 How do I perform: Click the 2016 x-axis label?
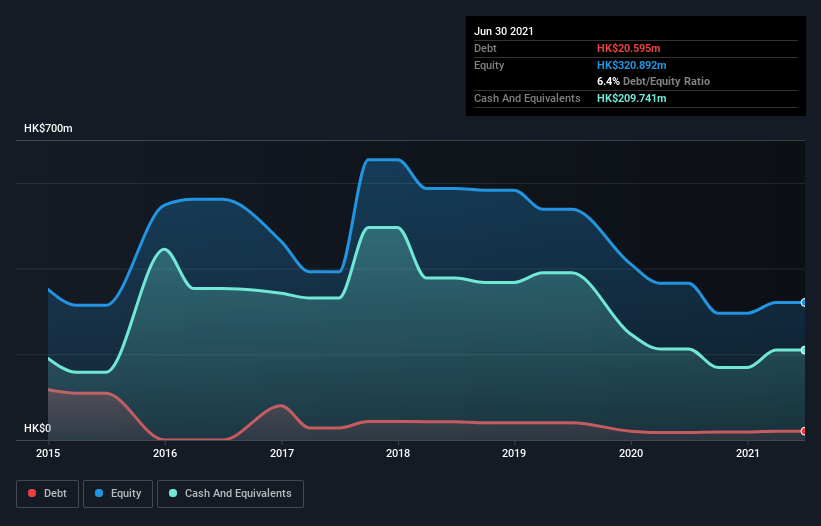[165, 453]
